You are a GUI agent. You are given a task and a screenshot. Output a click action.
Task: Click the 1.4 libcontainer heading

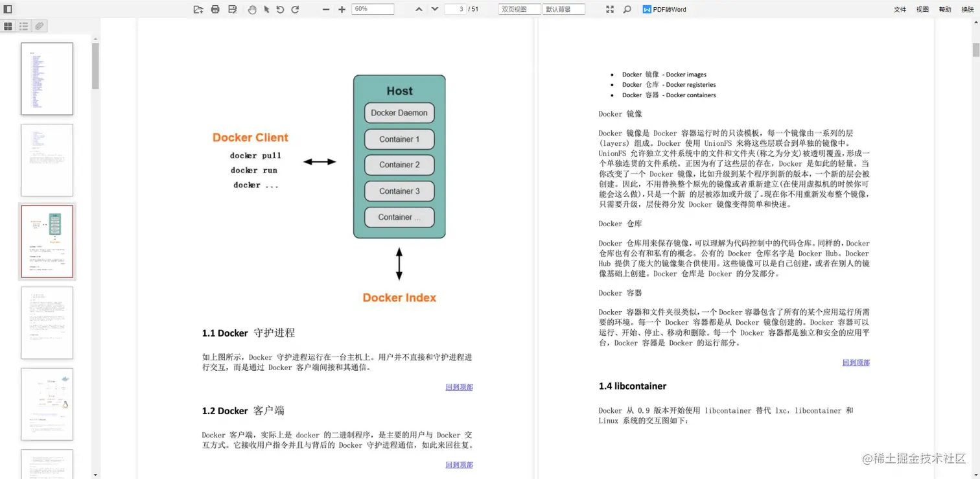(633, 386)
